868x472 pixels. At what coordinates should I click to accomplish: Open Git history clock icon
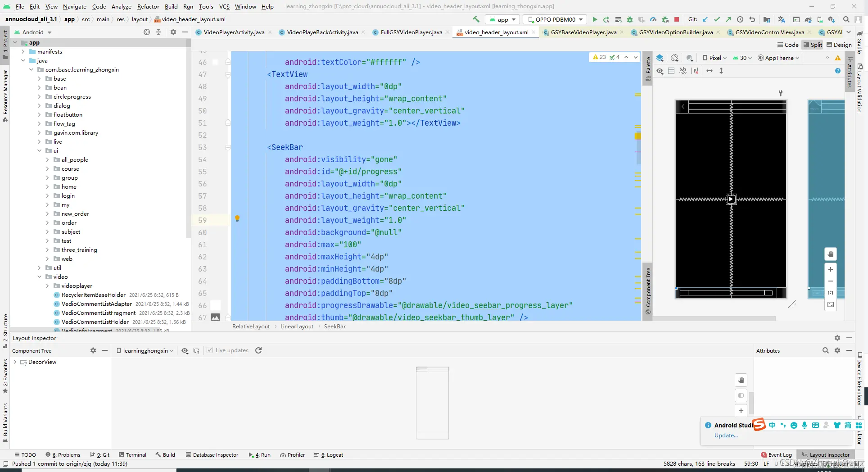click(740, 19)
